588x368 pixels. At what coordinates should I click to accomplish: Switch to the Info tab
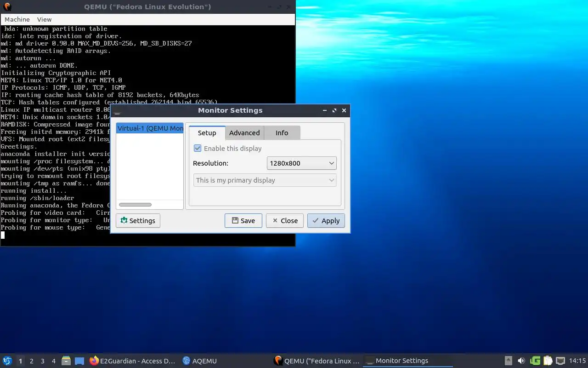click(x=282, y=132)
